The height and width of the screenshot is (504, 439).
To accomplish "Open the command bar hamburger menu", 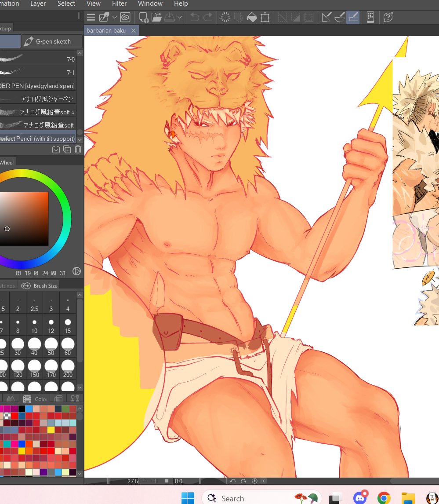I will tap(91, 17).
